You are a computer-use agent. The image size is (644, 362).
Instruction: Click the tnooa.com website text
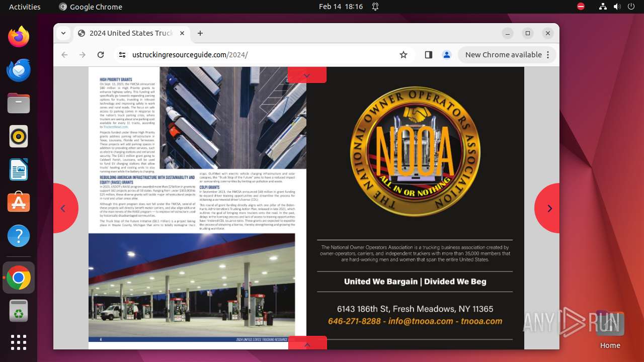pyautogui.click(x=481, y=321)
